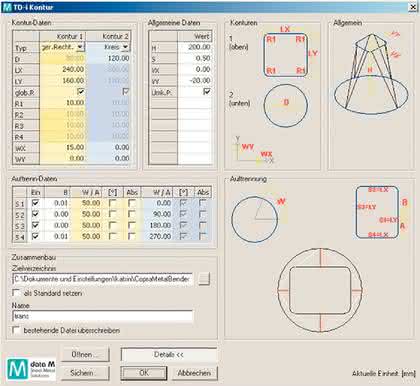Toggle second [°] checkbox in row S3

pyautogui.click(x=183, y=225)
